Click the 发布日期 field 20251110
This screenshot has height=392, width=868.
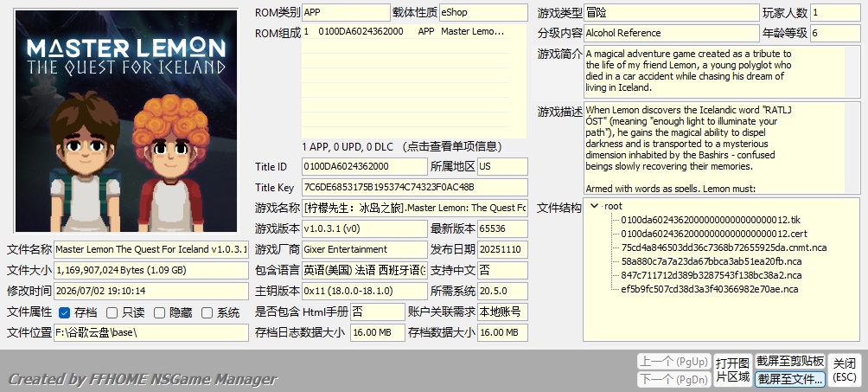pyautogui.click(x=502, y=249)
